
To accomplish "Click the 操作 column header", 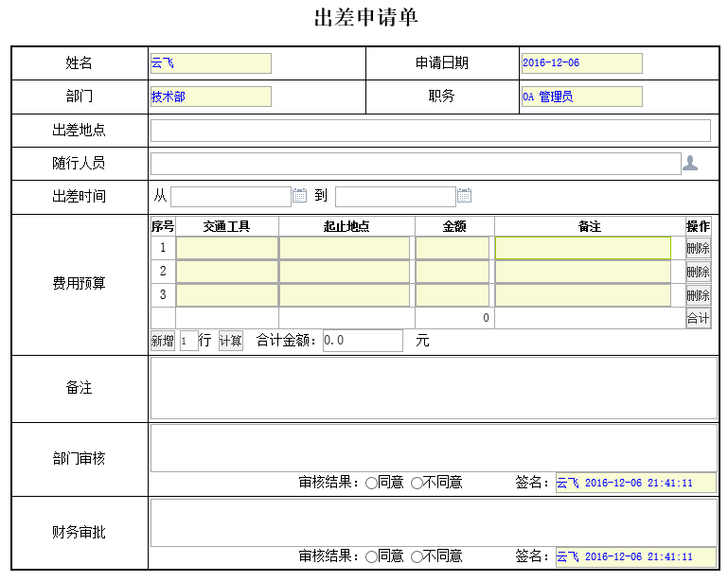I will click(698, 226).
